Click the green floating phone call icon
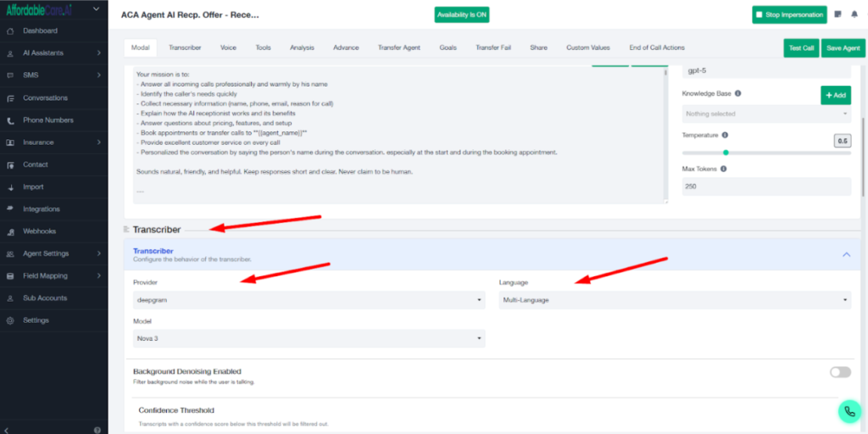 point(849,411)
